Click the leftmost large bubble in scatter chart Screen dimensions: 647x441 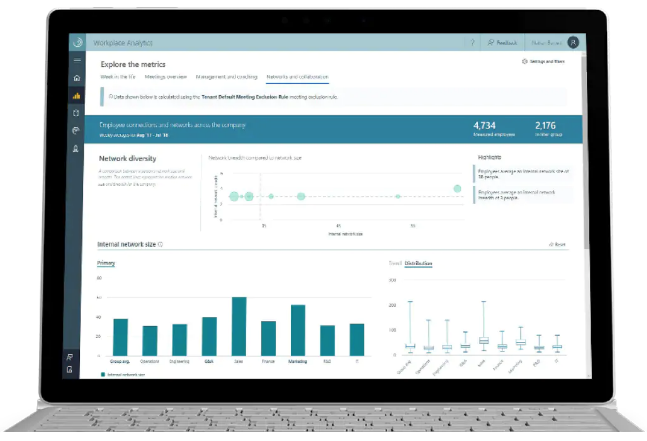click(x=234, y=196)
